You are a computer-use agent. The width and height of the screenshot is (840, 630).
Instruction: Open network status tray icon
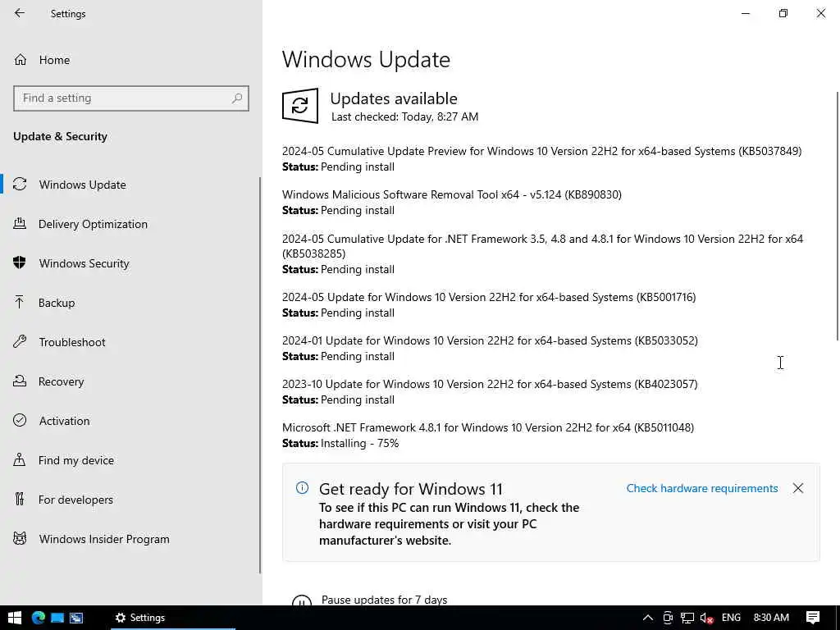[x=687, y=618]
